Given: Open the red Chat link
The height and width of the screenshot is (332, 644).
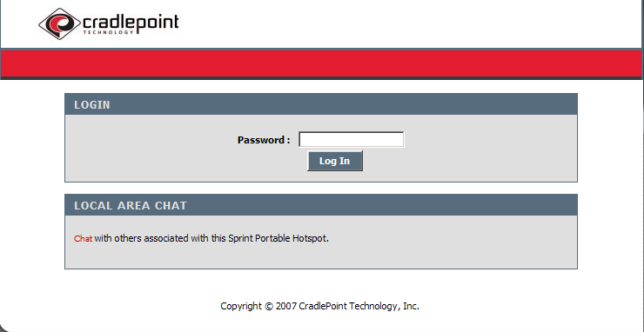Looking at the screenshot, I should tap(83, 238).
